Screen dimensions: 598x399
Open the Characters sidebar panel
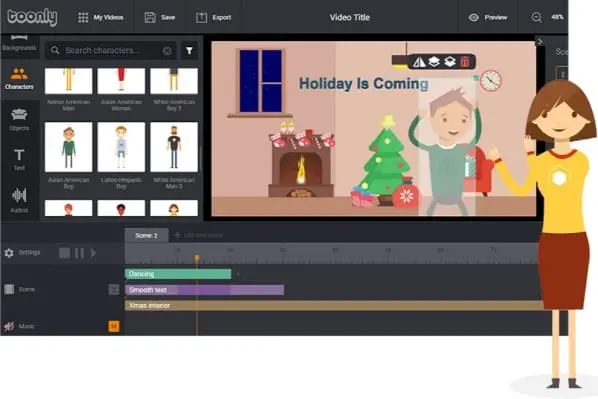[x=19, y=79]
